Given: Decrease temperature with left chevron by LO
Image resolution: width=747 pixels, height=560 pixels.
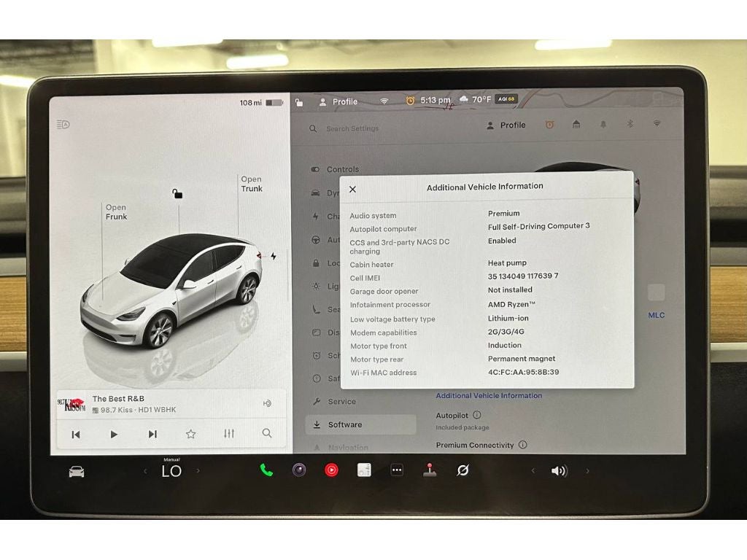Looking at the screenshot, I should [x=145, y=472].
